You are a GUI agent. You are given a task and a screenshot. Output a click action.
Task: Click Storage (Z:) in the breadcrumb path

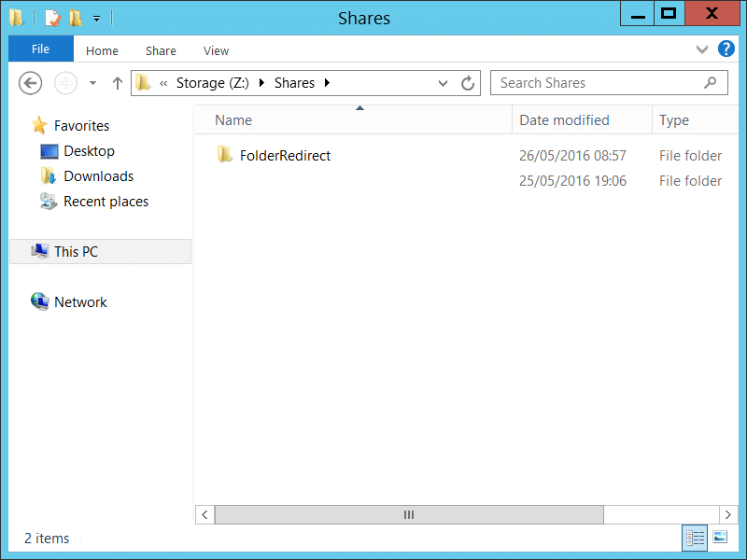(213, 83)
